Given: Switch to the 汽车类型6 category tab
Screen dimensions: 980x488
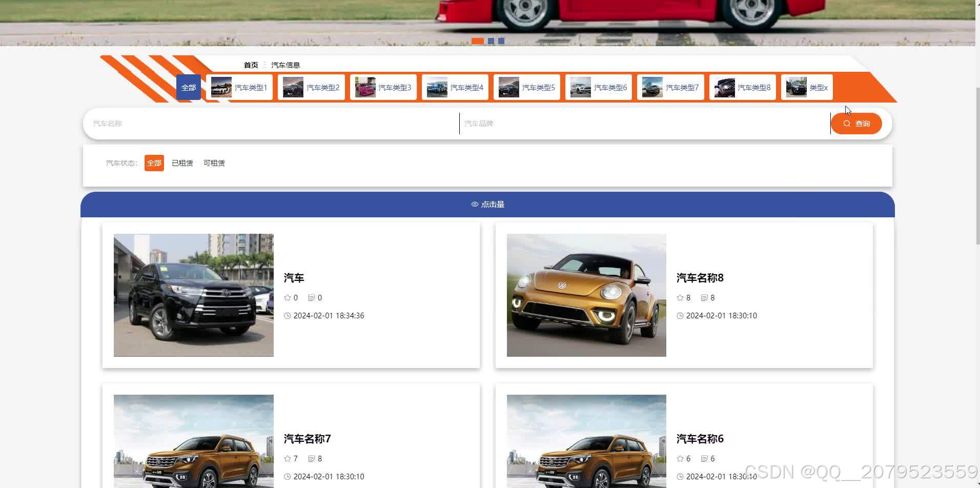Looking at the screenshot, I should 599,87.
